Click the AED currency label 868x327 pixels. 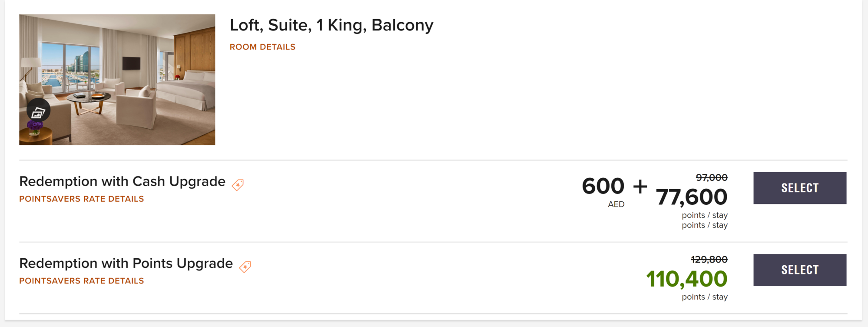tap(616, 204)
